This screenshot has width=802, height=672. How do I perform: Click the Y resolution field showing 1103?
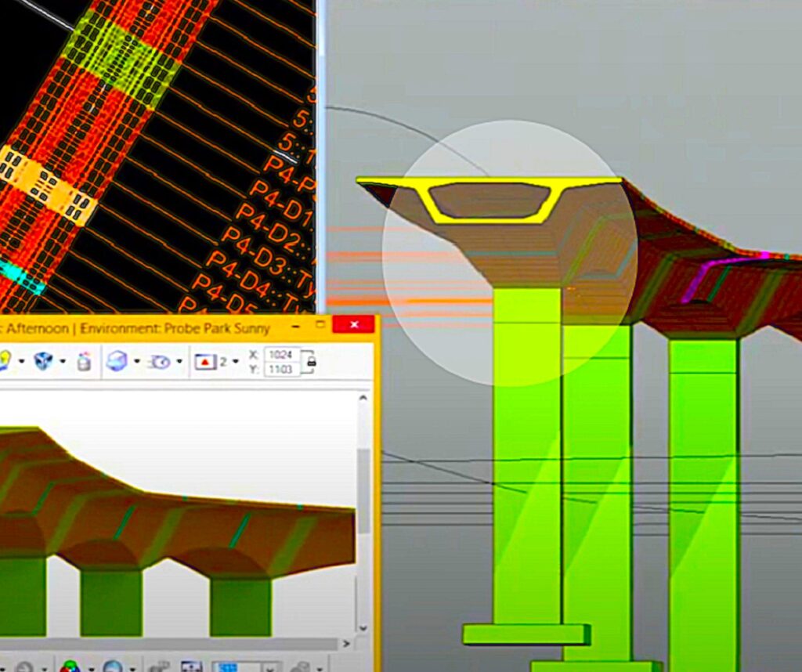coord(282,369)
